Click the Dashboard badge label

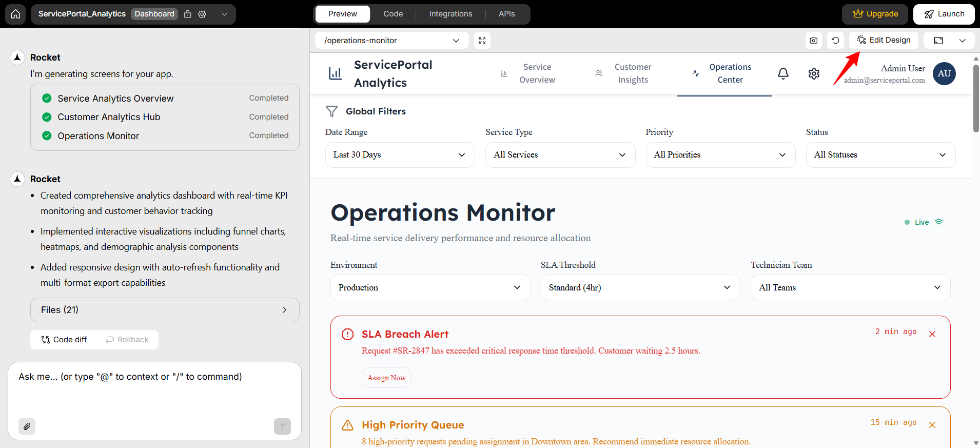tap(154, 14)
